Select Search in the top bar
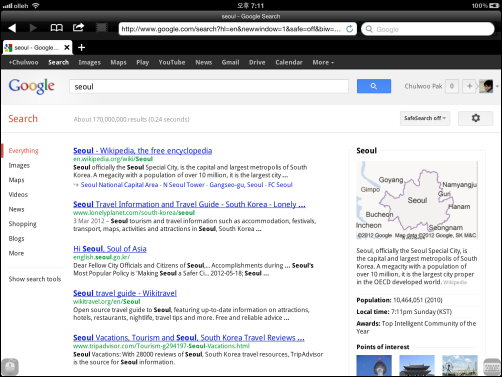 point(58,62)
